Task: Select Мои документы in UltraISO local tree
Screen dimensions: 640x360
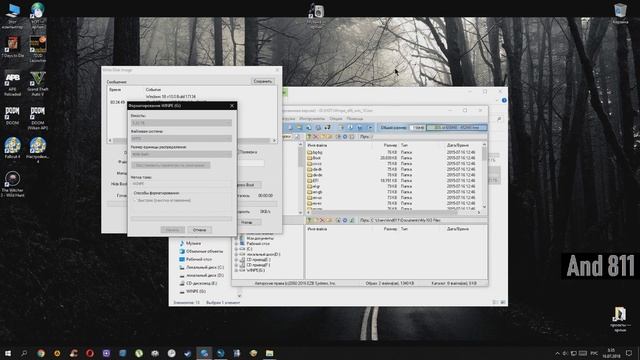Action: click(x=260, y=238)
